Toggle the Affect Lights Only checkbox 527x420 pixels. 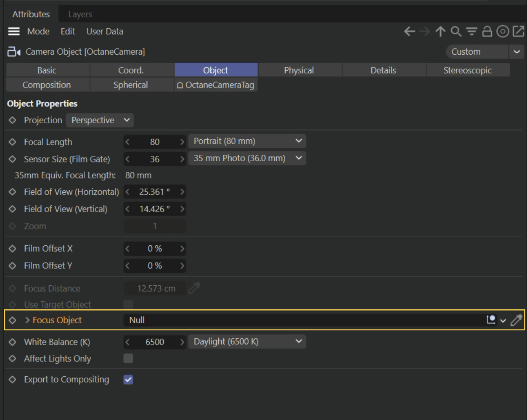[128, 359]
